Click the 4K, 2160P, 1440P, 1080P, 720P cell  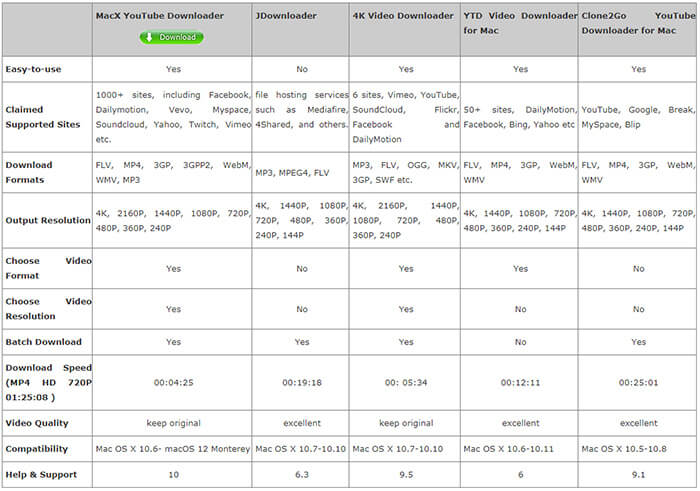click(173, 221)
